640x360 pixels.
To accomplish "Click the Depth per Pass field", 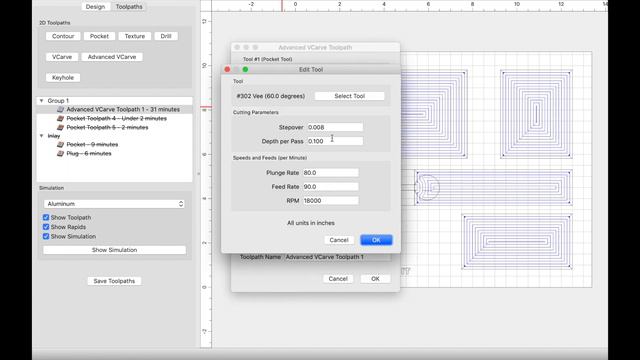I will [x=335, y=141].
